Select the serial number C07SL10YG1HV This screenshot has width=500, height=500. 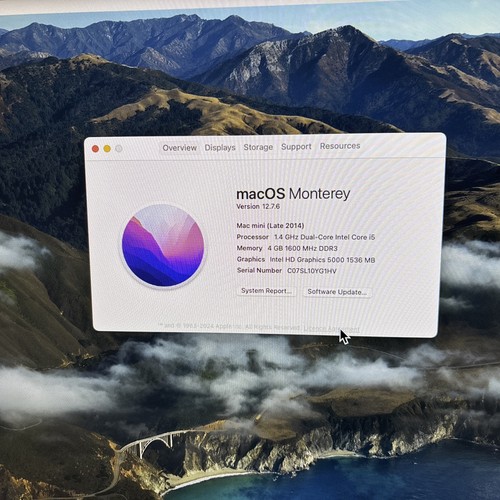[312, 271]
